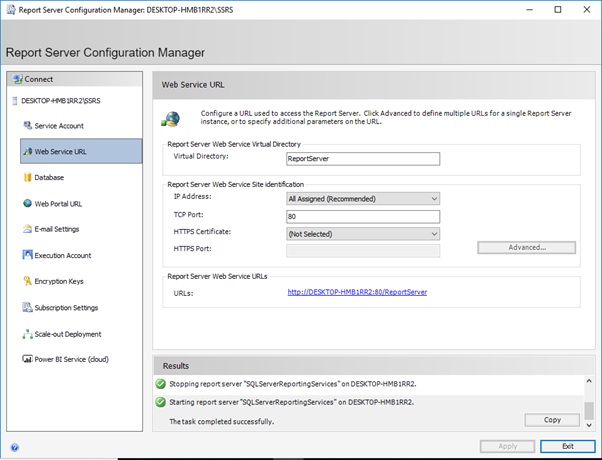Click the Advanced... button
Screen dimensions: 602x460
[x=526, y=248]
